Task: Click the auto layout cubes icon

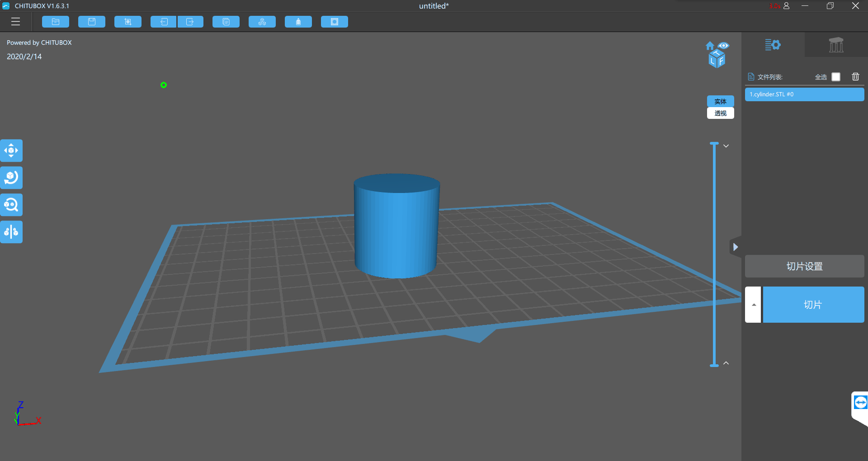Action: coord(262,22)
